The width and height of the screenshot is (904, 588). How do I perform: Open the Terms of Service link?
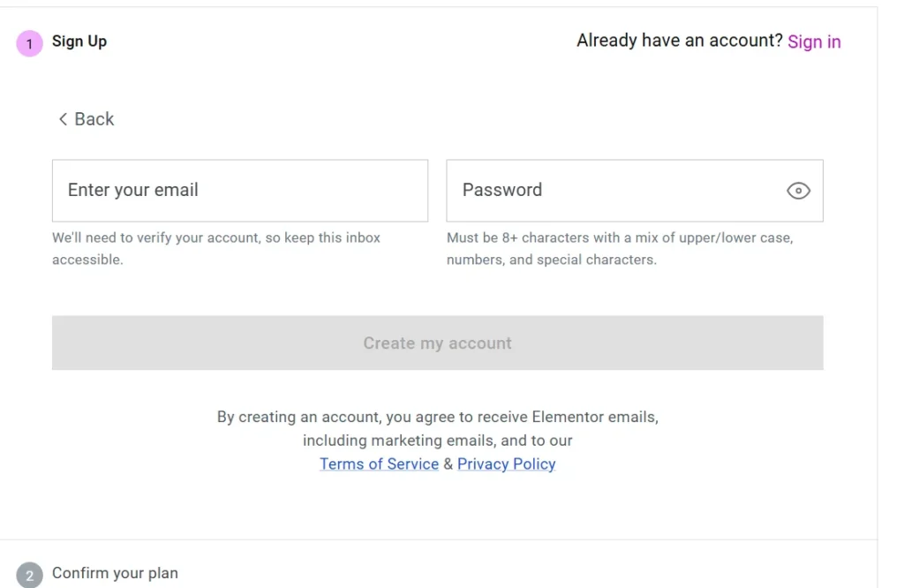(379, 464)
